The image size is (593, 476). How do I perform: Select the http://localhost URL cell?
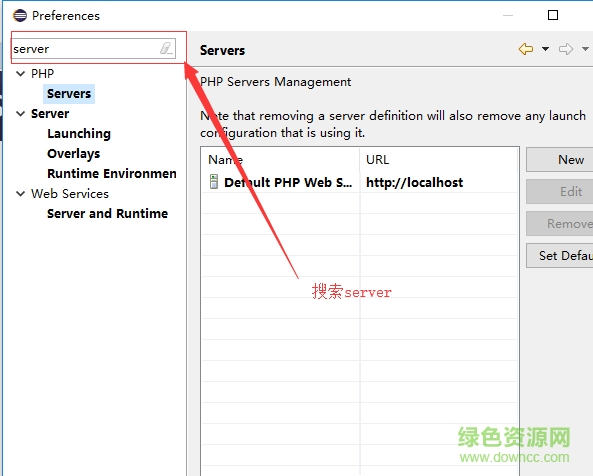(x=414, y=183)
